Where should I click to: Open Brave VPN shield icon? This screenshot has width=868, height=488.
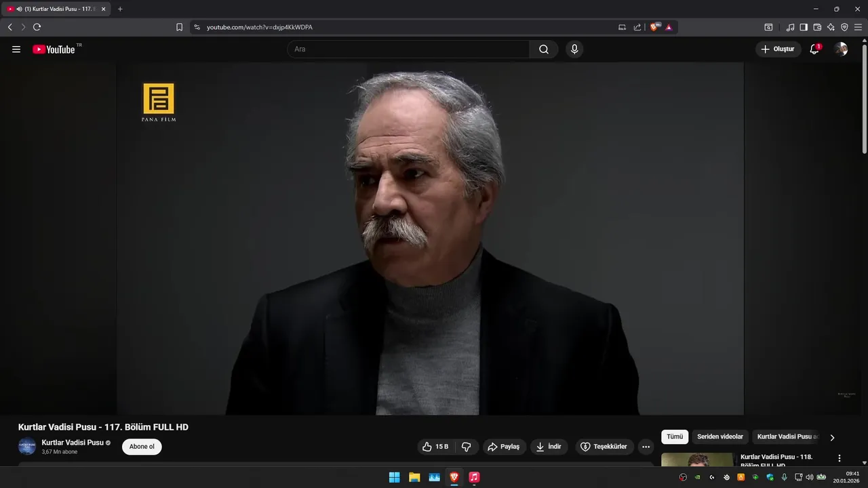pos(844,27)
